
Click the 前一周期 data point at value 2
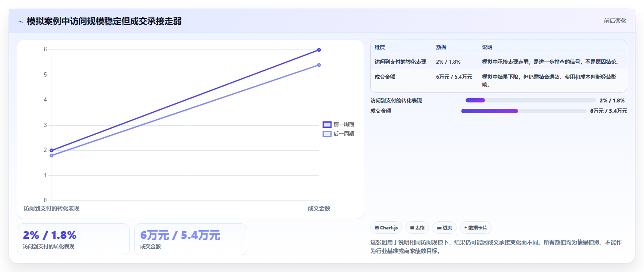click(52, 150)
